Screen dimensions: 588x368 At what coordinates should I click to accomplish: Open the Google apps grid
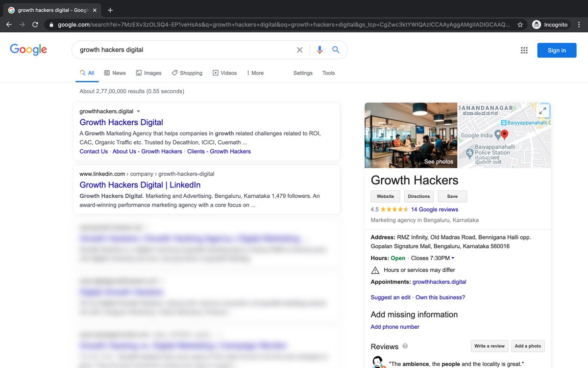pos(524,50)
